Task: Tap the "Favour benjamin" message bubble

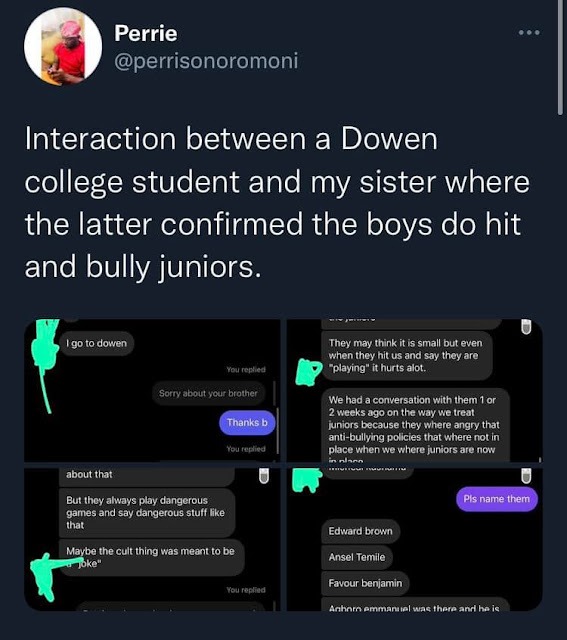Action: (365, 583)
